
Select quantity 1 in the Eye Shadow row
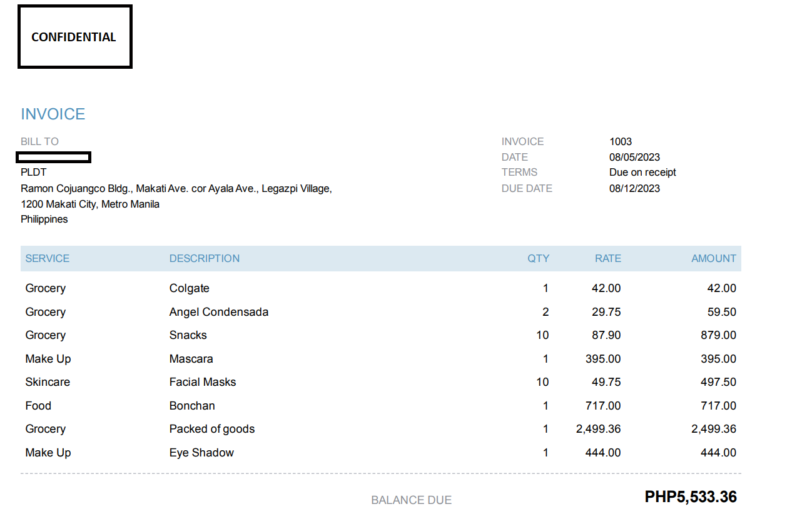546,453
